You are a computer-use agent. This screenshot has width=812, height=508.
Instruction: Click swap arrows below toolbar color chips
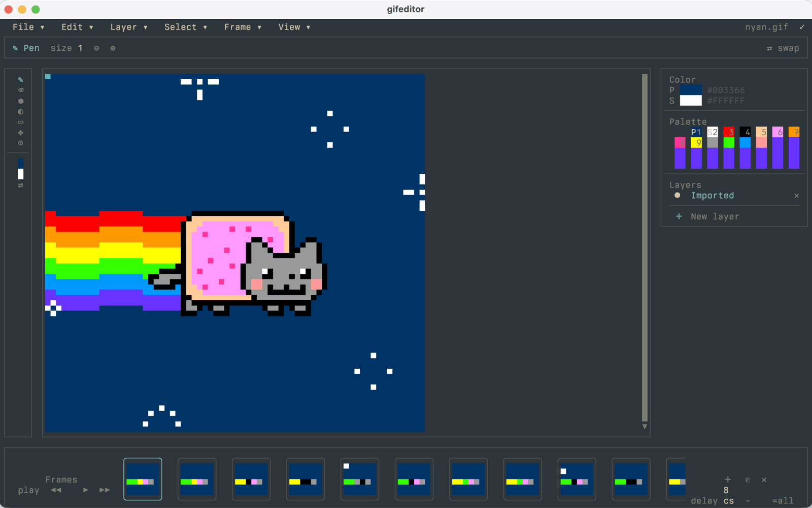20,185
